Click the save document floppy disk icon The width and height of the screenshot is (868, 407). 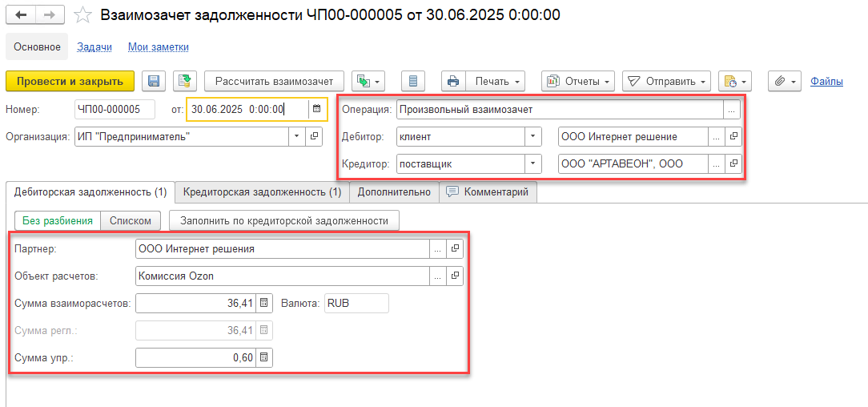coord(154,81)
